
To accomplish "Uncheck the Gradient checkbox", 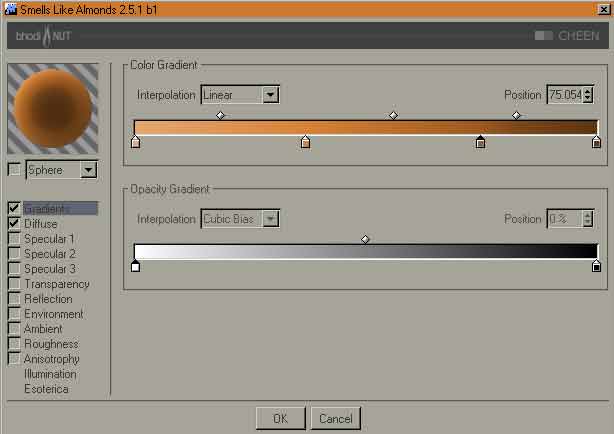I will (14, 208).
